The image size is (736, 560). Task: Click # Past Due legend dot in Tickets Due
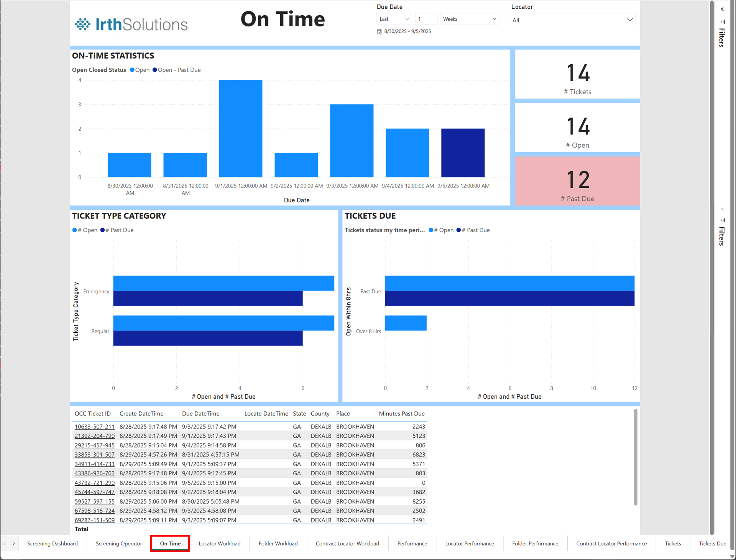(459, 230)
